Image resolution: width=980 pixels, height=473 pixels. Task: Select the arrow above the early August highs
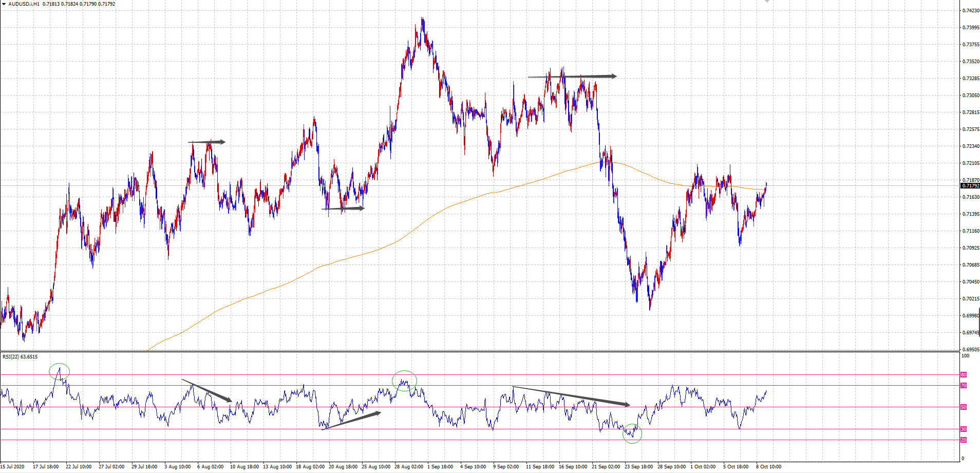(206, 142)
